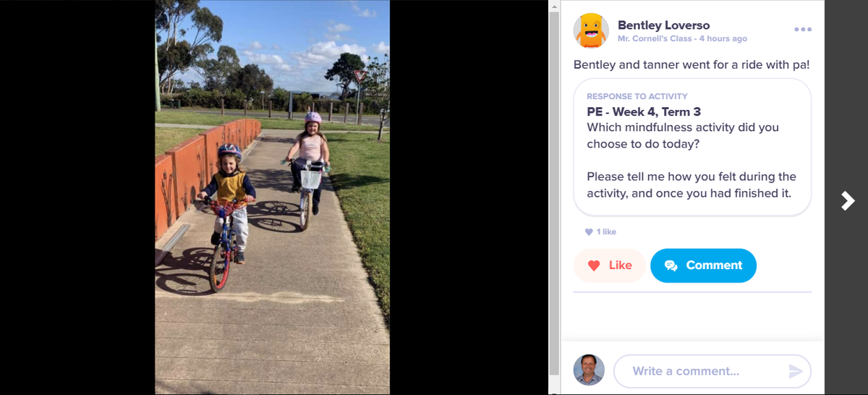868x395 pixels.
Task: Expand the Response to Activity card
Action: point(692,148)
